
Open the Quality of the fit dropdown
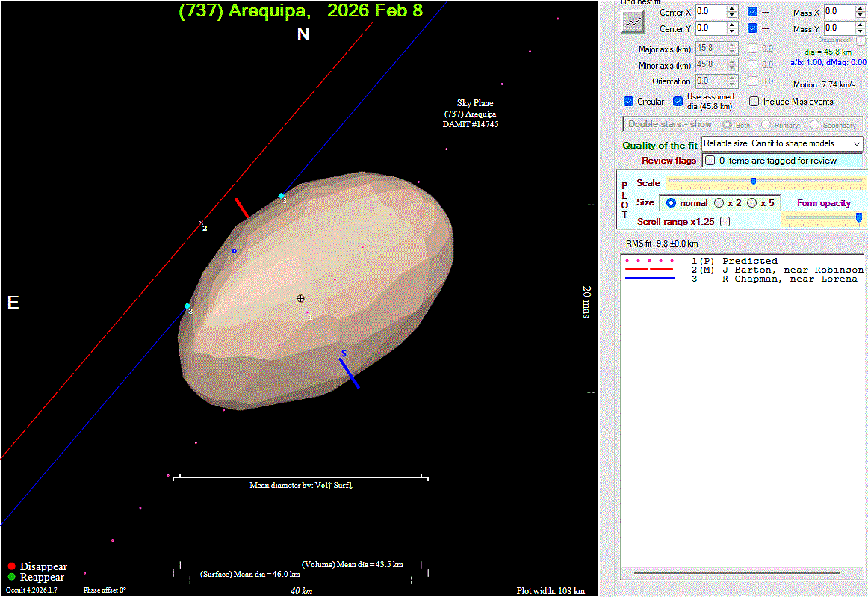(x=782, y=143)
